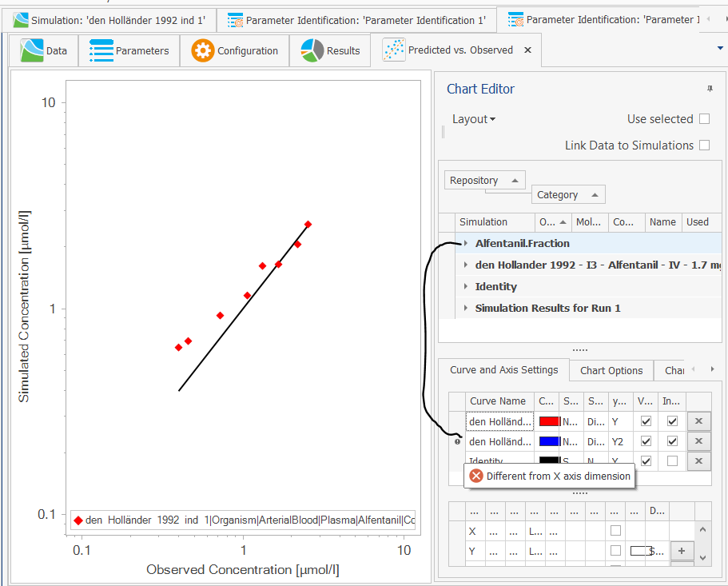Enable Link Data to Simulations
The width and height of the screenshot is (728, 586).
704,146
